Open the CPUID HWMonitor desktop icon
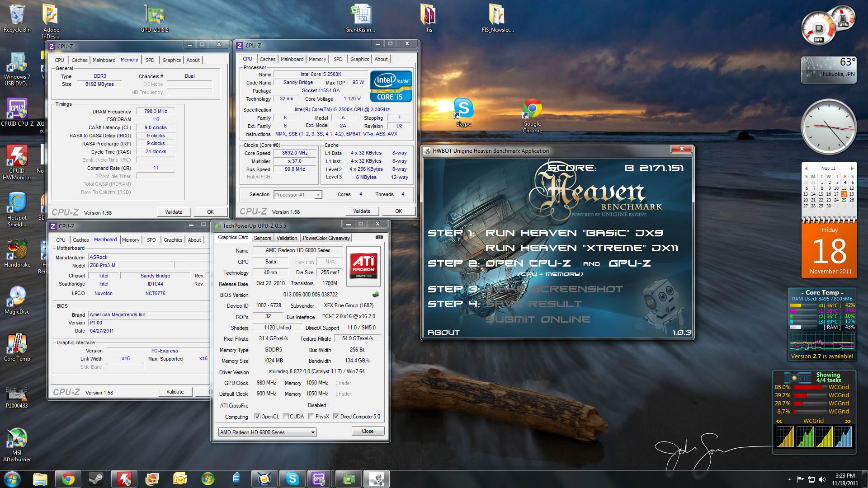Image resolution: width=868 pixels, height=488 pixels. pos(17,162)
